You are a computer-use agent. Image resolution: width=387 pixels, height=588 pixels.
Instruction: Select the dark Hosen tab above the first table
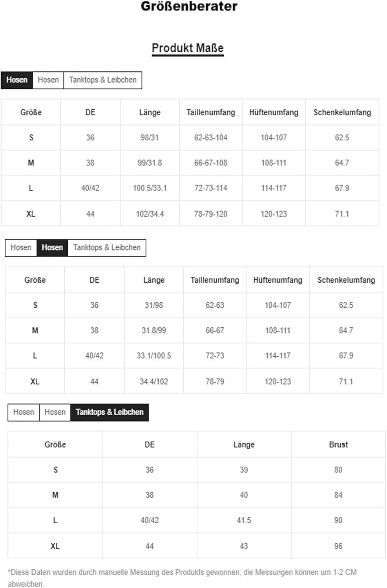(17, 80)
